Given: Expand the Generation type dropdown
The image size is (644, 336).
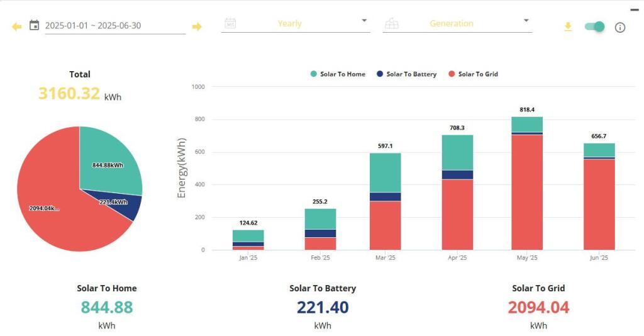Looking at the screenshot, I should [526, 21].
